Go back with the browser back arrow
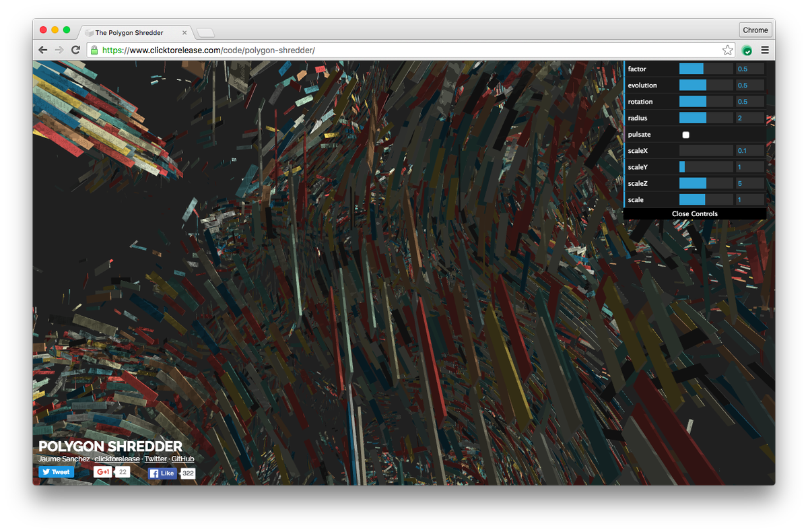Screen dimensions: 808x532 43,50
